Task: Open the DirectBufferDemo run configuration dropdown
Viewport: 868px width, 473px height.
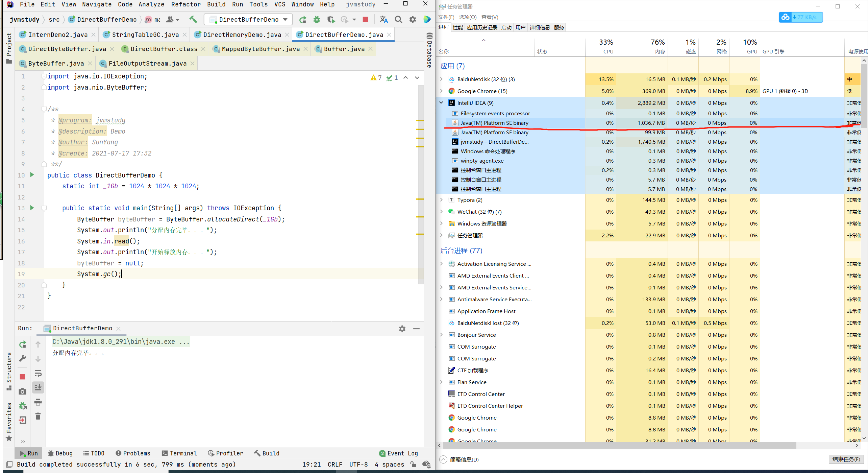Action: pyautogui.click(x=249, y=20)
